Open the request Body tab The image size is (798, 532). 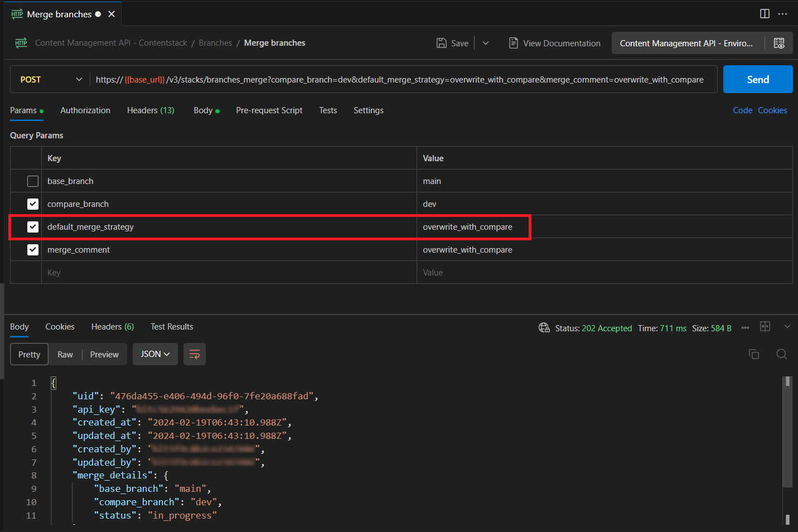pyautogui.click(x=206, y=110)
